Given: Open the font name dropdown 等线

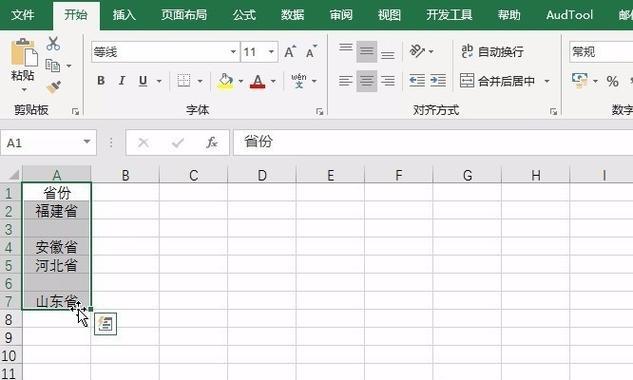Looking at the screenshot, I should tap(233, 52).
